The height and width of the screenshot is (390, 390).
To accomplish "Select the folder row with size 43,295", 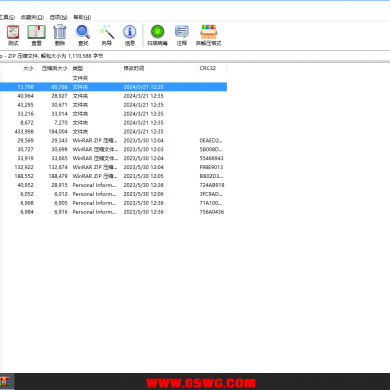I will click(113, 105).
